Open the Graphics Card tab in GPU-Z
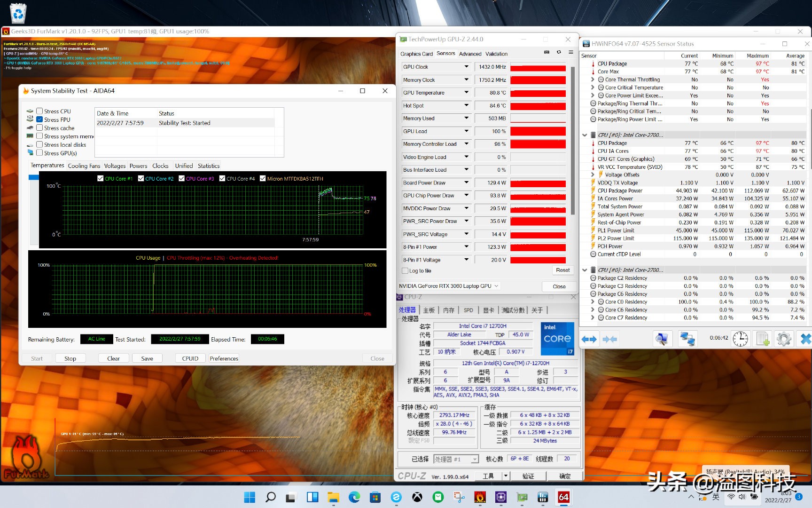The width and height of the screenshot is (812, 508). 416,54
